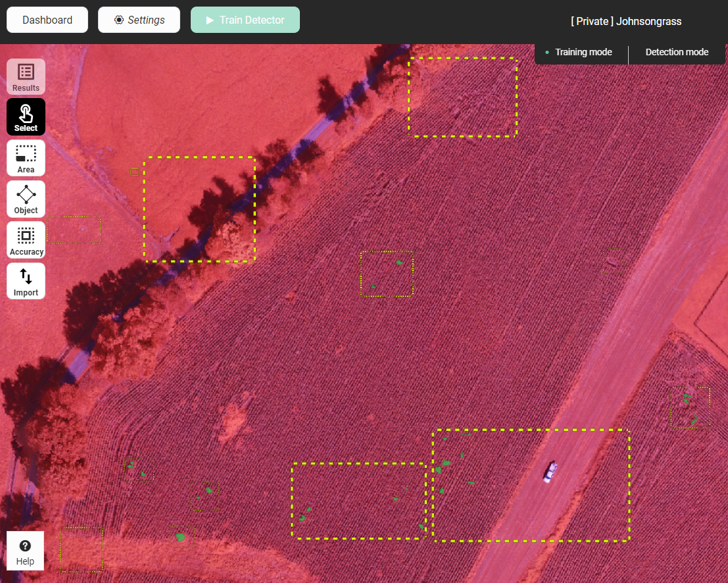728x583 pixels.
Task: Select the topmost yellow dashed training area
Action: point(462,97)
